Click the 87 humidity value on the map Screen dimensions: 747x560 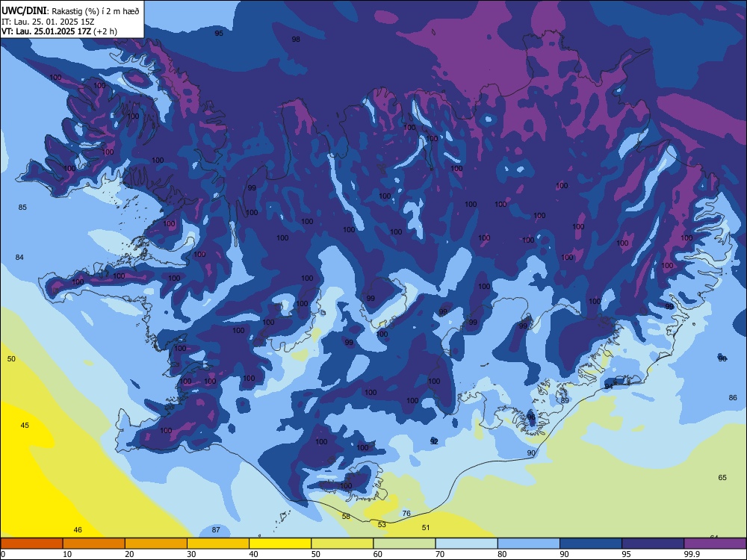[216, 529]
